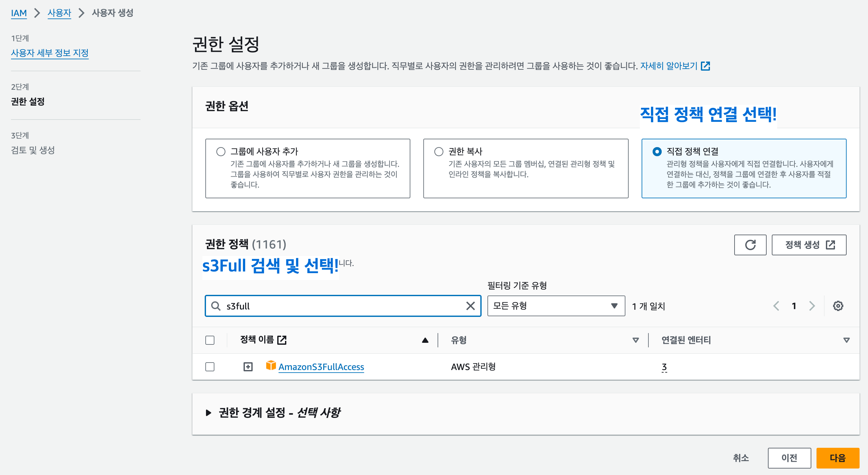Clear the s3full search with X icon
Viewport: 868px width, 475px height.
(470, 306)
